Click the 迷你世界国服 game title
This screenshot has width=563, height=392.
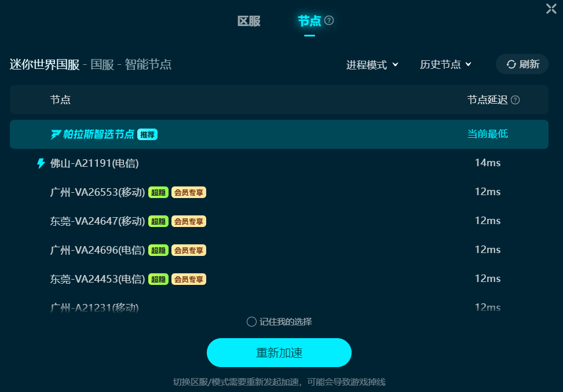pyautogui.click(x=45, y=65)
